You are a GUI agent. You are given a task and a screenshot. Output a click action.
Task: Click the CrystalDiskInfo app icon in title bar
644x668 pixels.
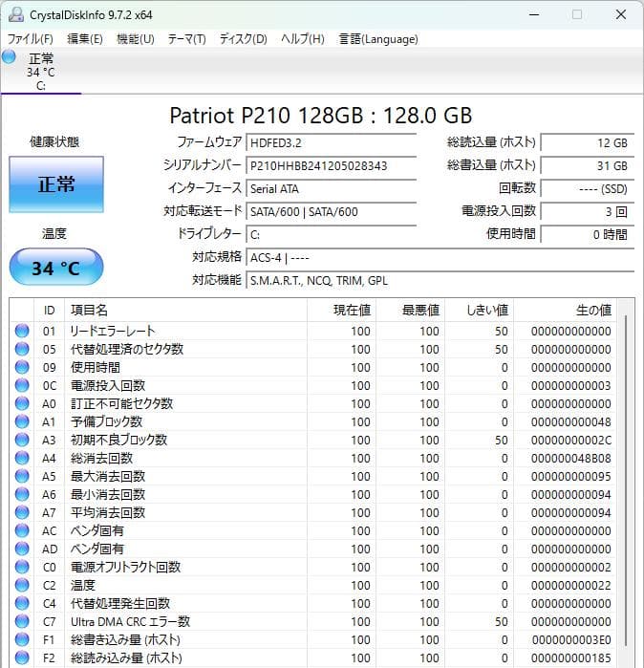16,15
